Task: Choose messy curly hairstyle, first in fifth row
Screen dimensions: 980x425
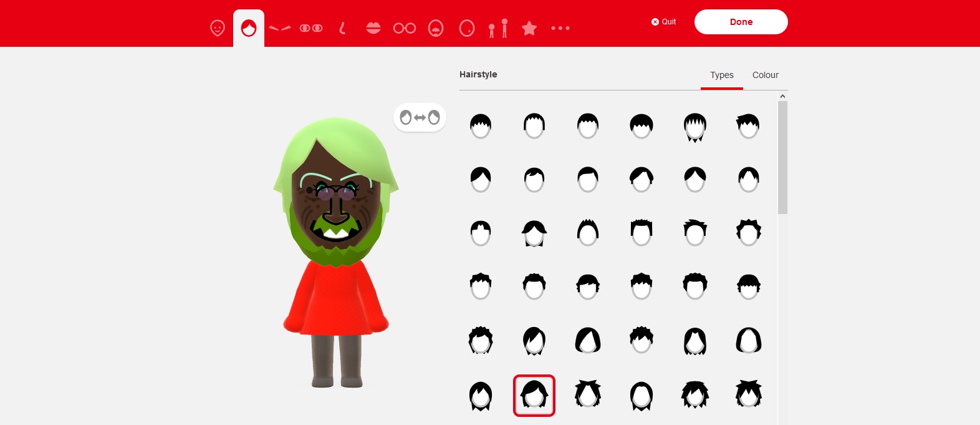Action: [481, 341]
